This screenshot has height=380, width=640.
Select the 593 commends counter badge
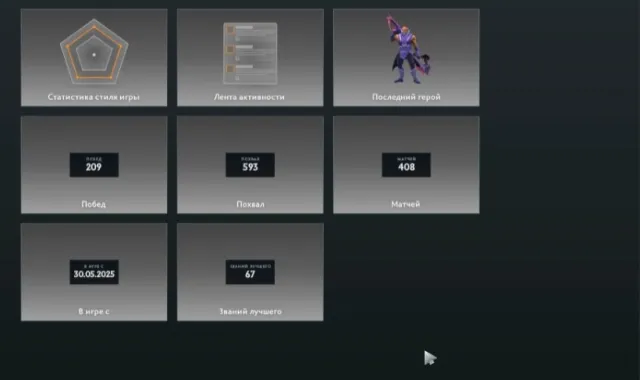(250, 165)
